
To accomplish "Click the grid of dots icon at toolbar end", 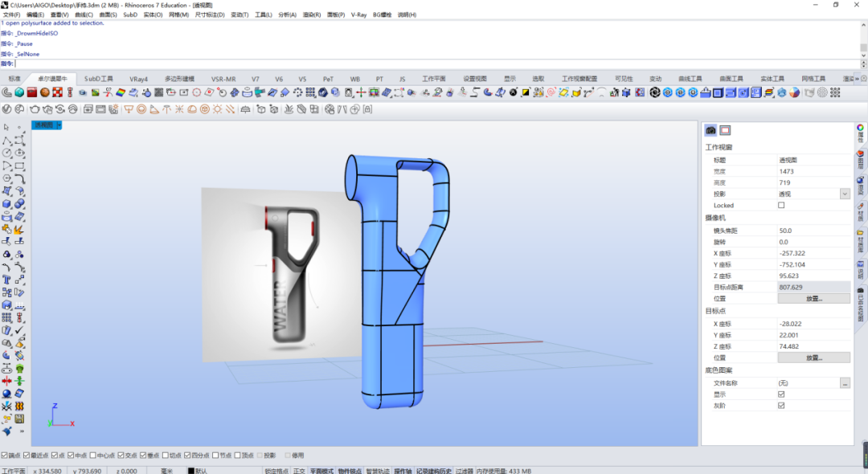I will click(835, 92).
